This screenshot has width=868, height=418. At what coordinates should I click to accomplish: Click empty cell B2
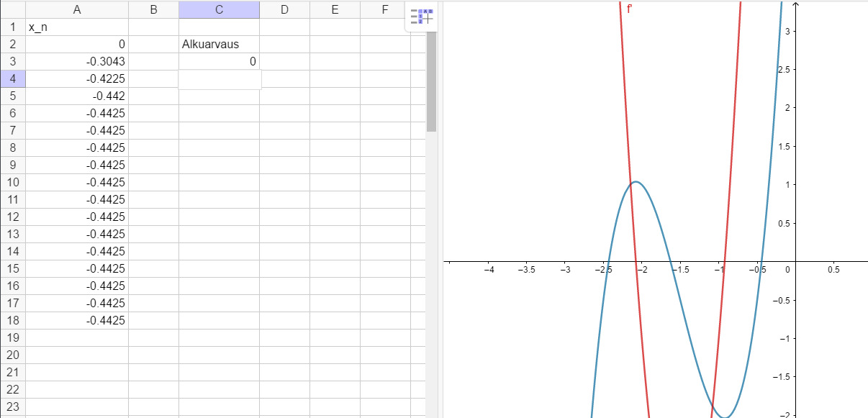(x=153, y=45)
